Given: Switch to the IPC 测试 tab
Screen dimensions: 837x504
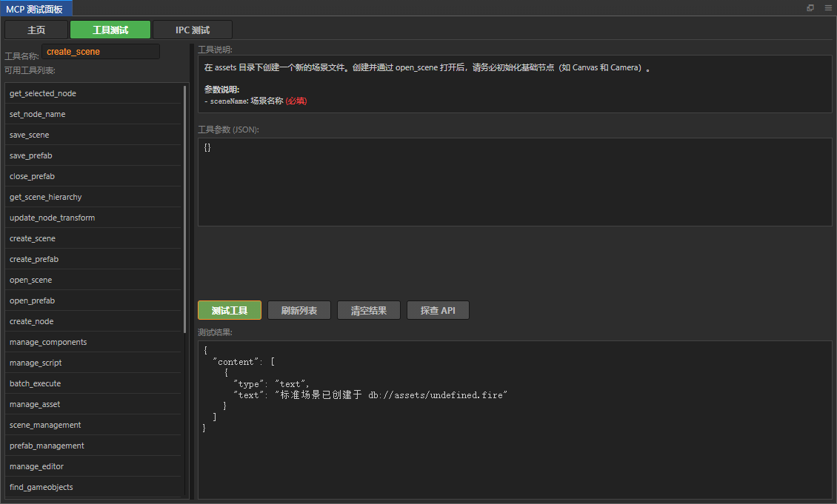Looking at the screenshot, I should [x=192, y=30].
